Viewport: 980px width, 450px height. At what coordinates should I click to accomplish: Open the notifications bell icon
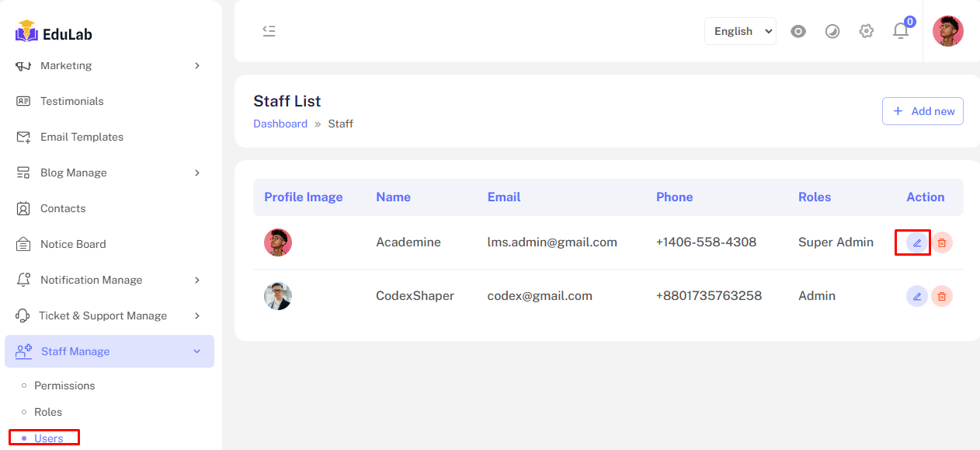point(900,31)
